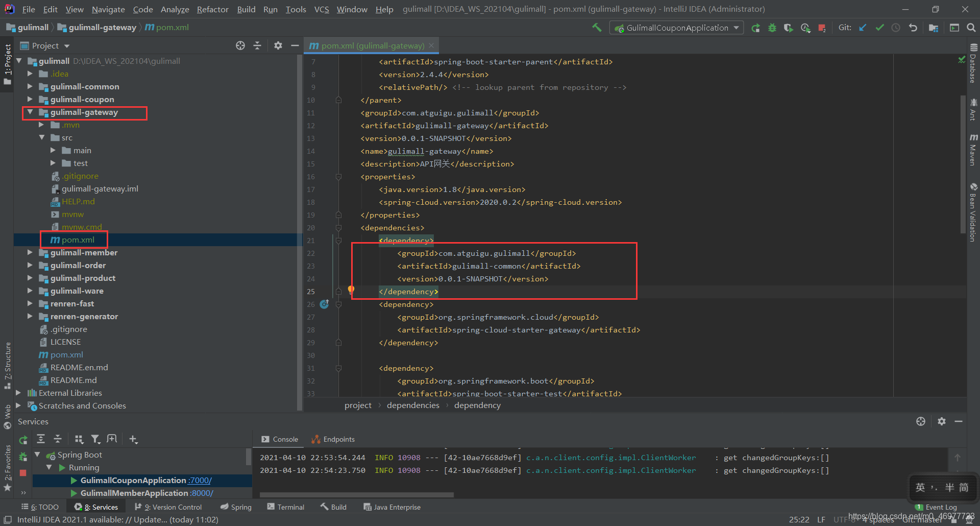Open Project Structure dialog icon

[x=934, y=28]
